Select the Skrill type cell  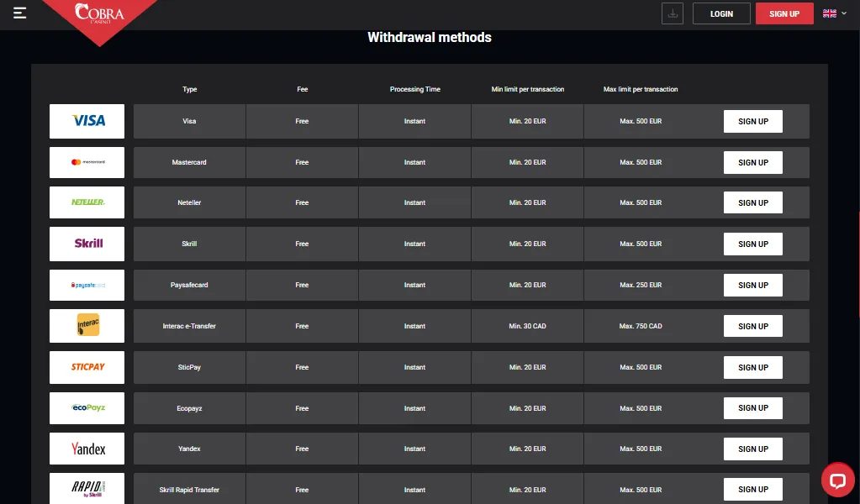pos(189,244)
